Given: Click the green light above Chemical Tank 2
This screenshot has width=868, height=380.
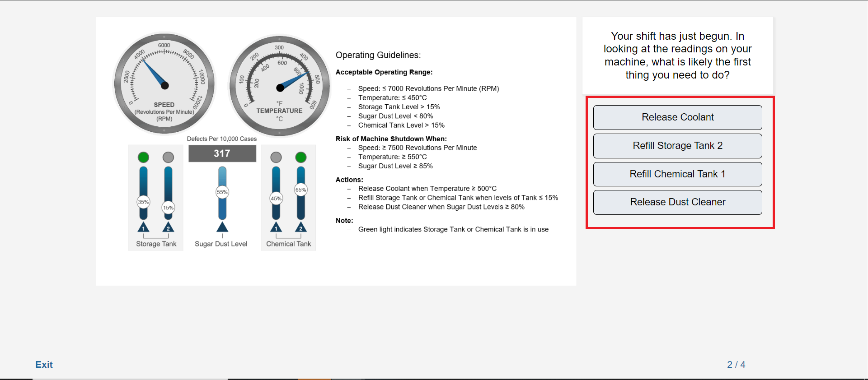Looking at the screenshot, I should pos(301,157).
